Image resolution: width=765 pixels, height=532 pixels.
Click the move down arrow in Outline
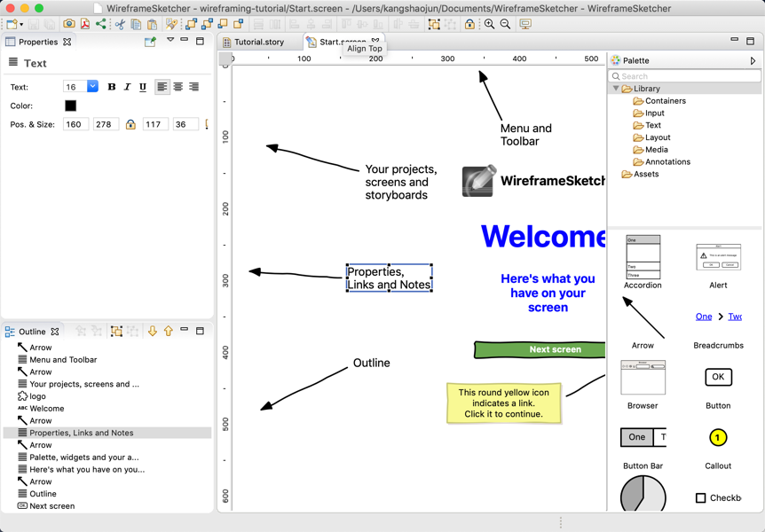153,332
